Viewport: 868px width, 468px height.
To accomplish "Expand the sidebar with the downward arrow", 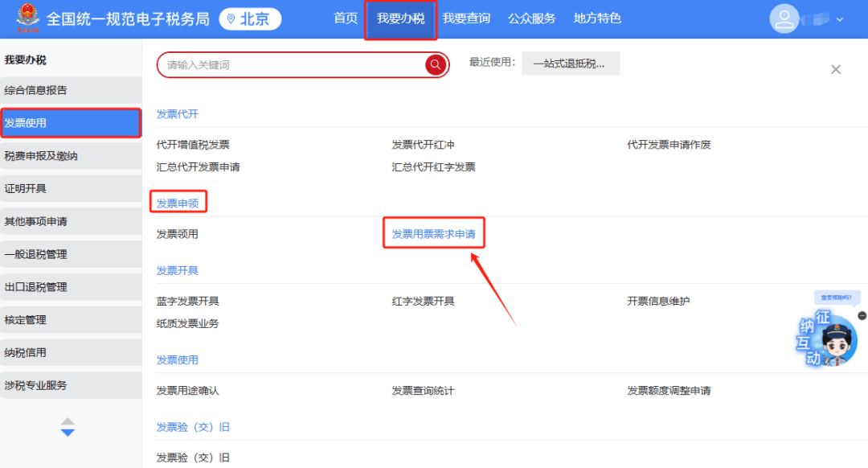I will pos(68,432).
